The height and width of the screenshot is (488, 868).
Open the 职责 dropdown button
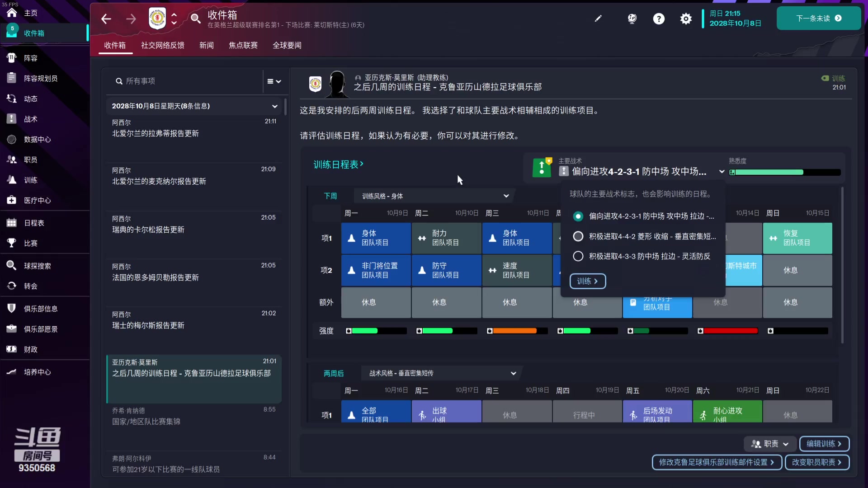(x=770, y=444)
